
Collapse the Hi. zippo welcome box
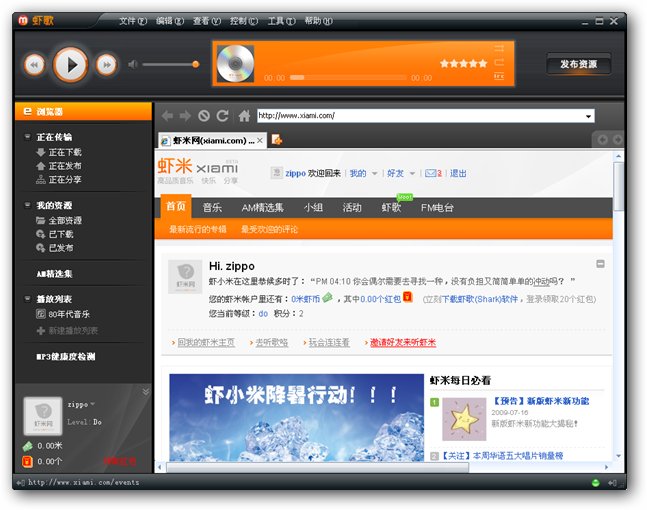pyautogui.click(x=600, y=264)
